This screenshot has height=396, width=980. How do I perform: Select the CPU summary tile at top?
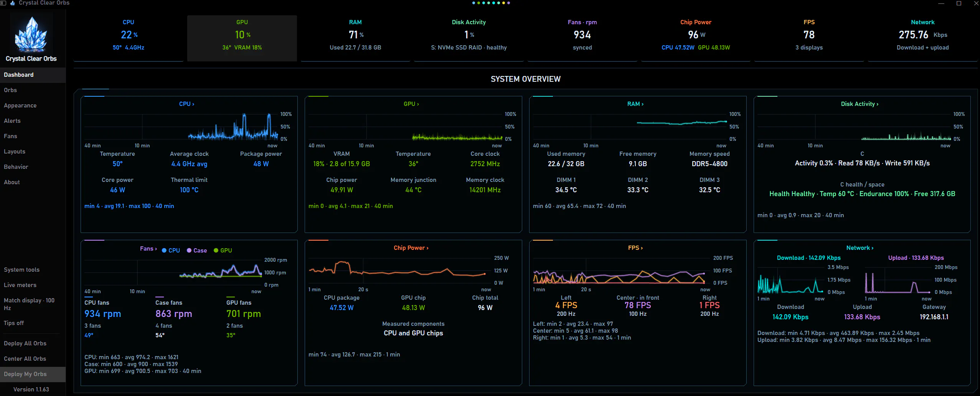tap(129, 38)
